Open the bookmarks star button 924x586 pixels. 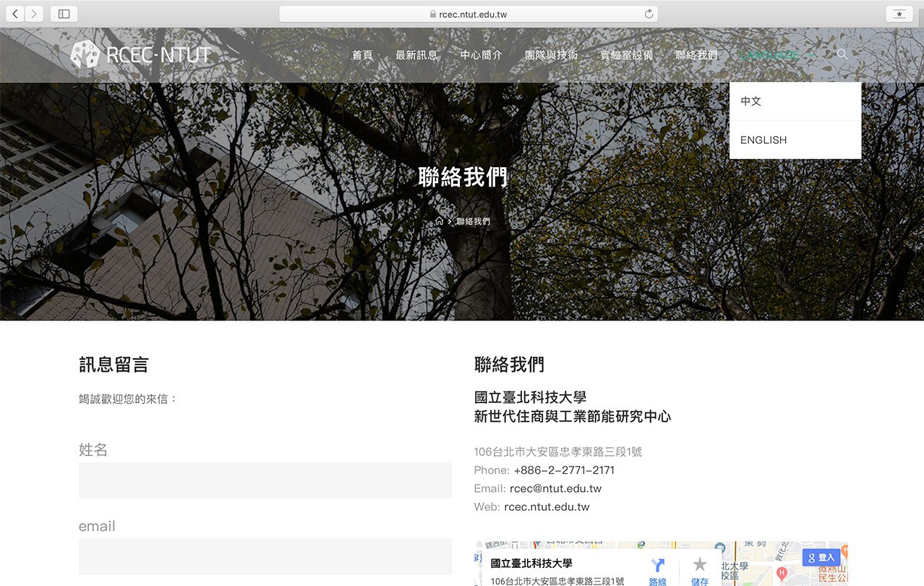[899, 14]
